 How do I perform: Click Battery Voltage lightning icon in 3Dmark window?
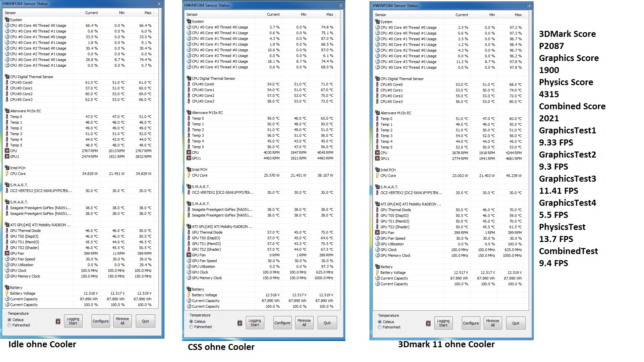click(377, 273)
